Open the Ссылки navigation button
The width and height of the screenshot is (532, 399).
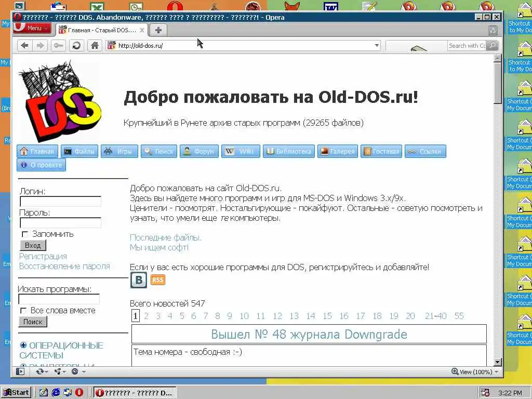425,151
